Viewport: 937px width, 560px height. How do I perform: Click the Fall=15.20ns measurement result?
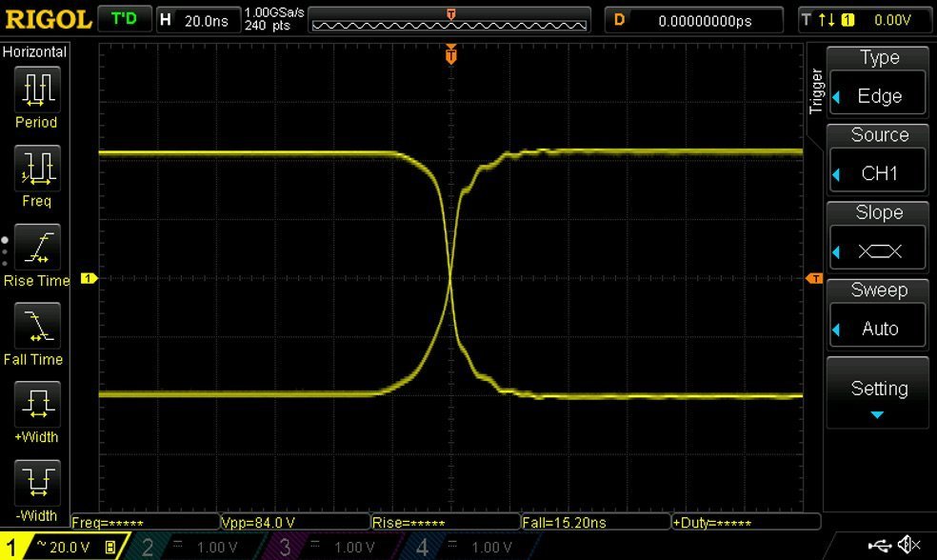tap(596, 522)
